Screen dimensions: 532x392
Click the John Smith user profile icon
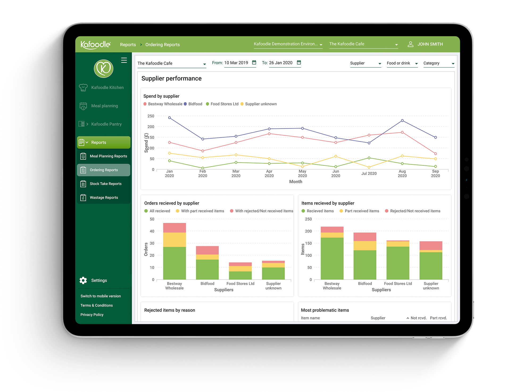tap(410, 44)
